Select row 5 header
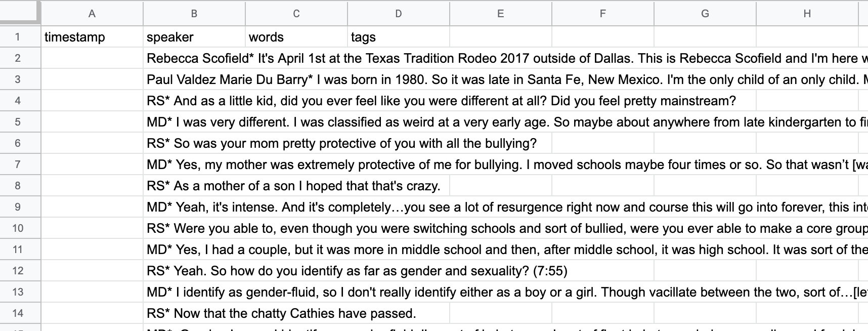The image size is (868, 331). [20, 122]
